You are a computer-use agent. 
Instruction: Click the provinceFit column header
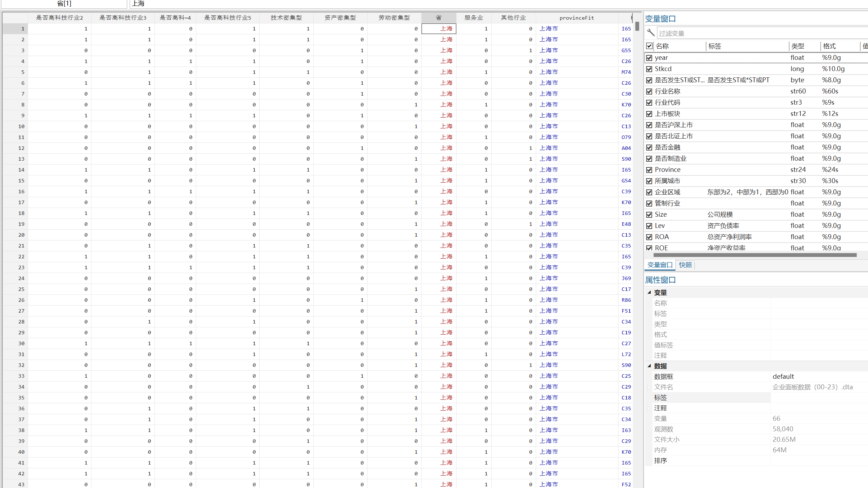click(576, 18)
